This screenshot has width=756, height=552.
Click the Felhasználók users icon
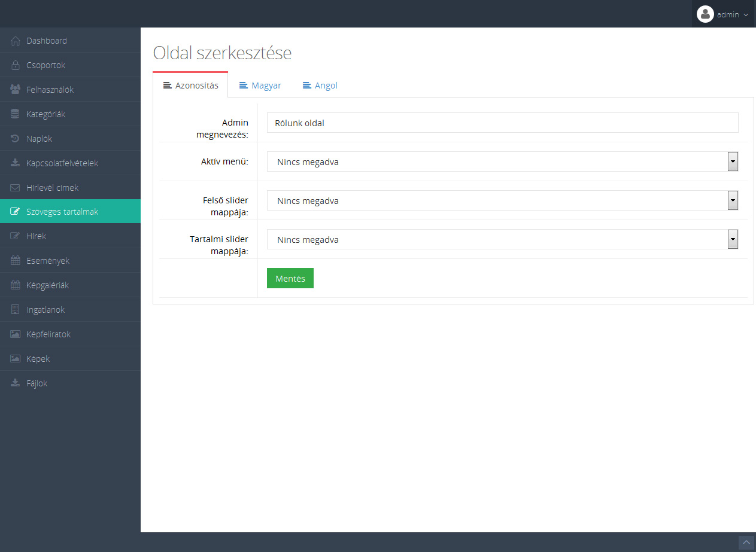pyautogui.click(x=16, y=90)
